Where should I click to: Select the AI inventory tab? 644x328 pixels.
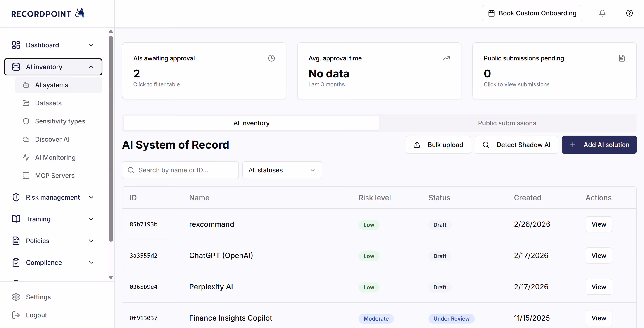point(251,123)
